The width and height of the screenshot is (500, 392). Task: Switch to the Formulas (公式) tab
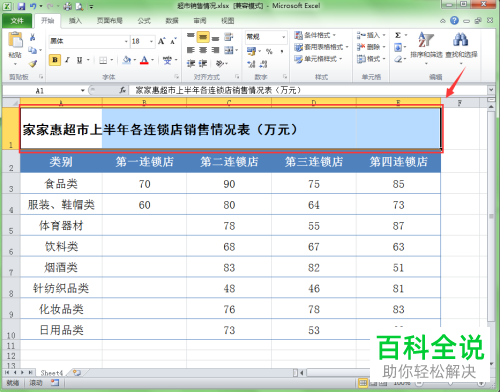pos(144,21)
